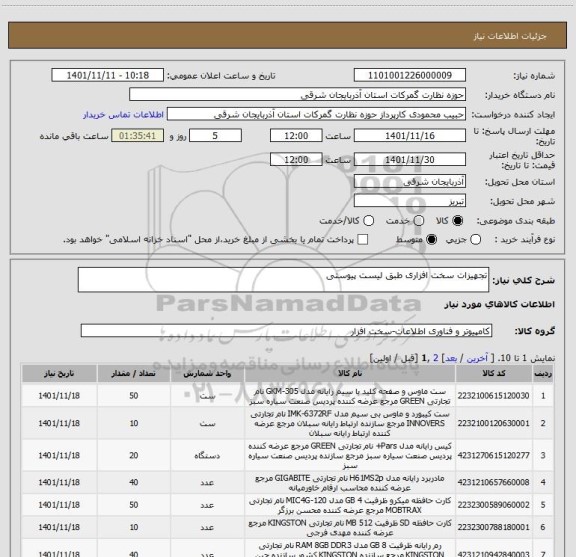The image size is (576, 557).
Task: Click the remaining time counter 01:35:41
Action: (x=137, y=136)
